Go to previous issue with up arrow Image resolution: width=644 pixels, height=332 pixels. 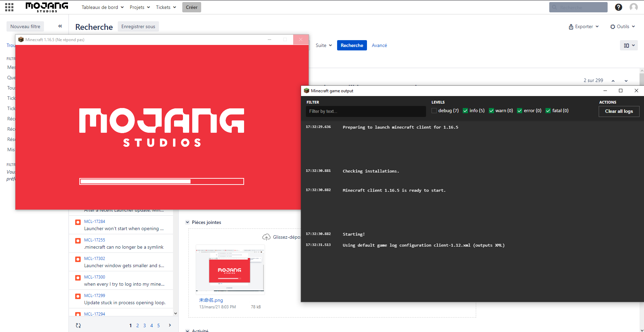pos(613,81)
